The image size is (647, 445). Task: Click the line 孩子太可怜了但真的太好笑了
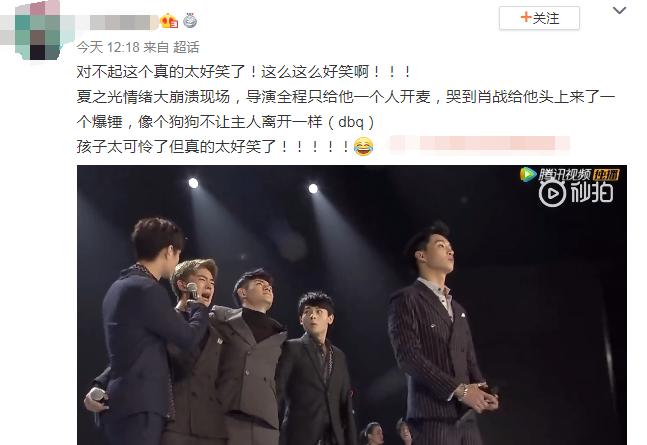click(x=214, y=147)
